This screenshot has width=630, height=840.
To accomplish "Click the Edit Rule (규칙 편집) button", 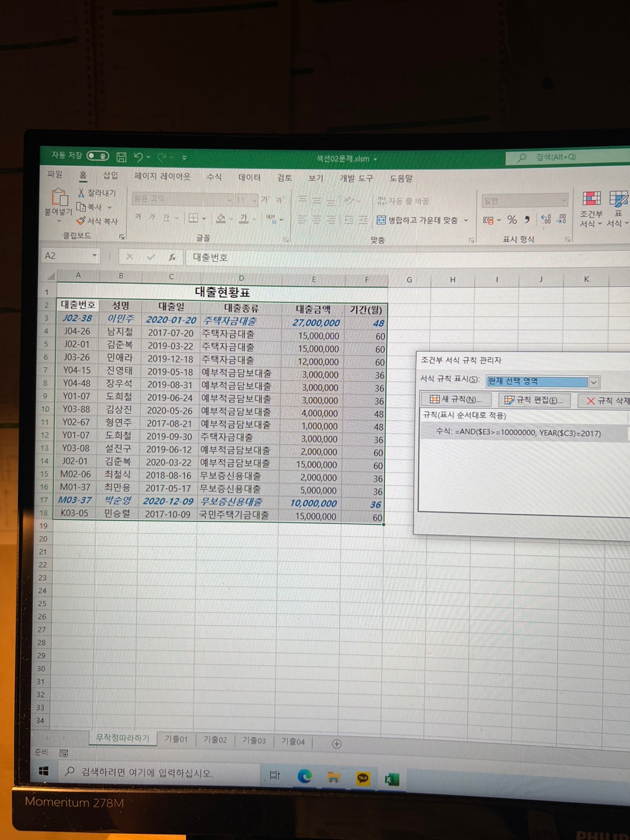I will click(x=534, y=400).
